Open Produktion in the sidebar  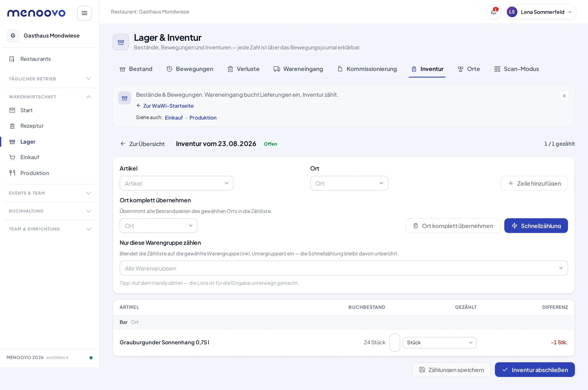[50, 173]
